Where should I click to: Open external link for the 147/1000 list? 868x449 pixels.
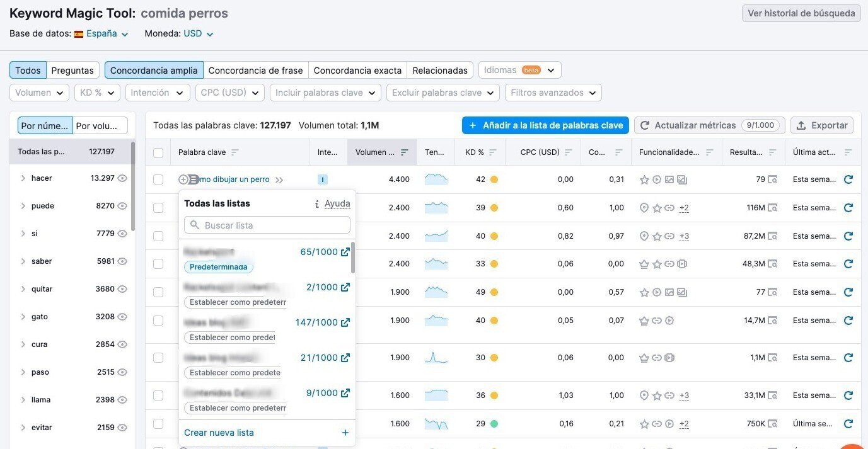pos(345,322)
